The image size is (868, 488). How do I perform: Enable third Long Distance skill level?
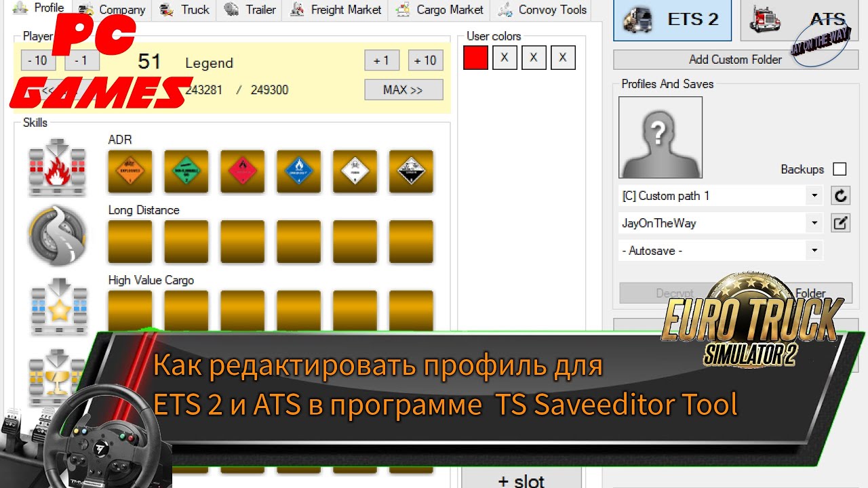[x=243, y=242]
